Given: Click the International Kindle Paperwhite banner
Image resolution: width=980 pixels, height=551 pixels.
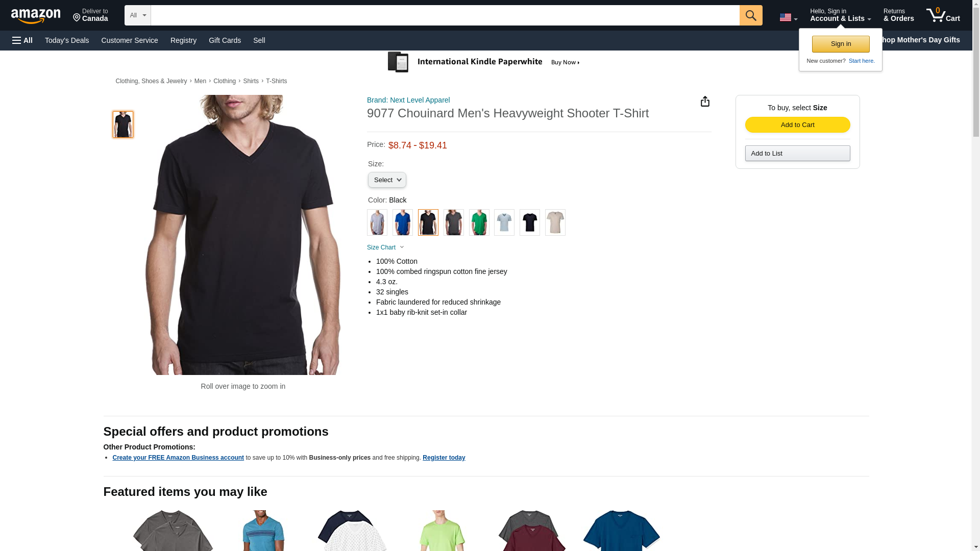Looking at the screenshot, I should 484,62.
